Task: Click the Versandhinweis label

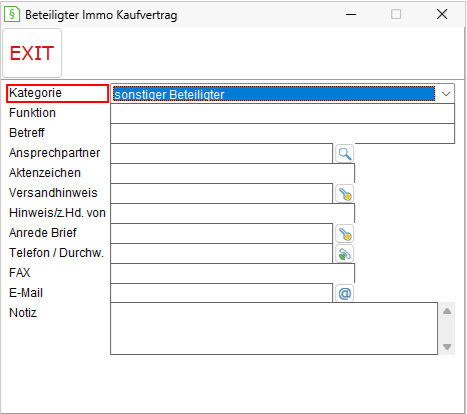Action: (x=53, y=193)
